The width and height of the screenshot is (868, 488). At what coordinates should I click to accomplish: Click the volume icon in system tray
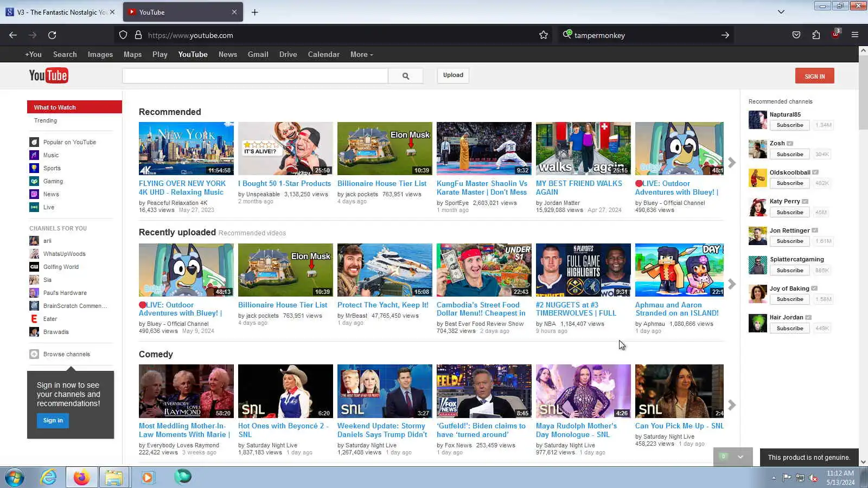click(813, 478)
